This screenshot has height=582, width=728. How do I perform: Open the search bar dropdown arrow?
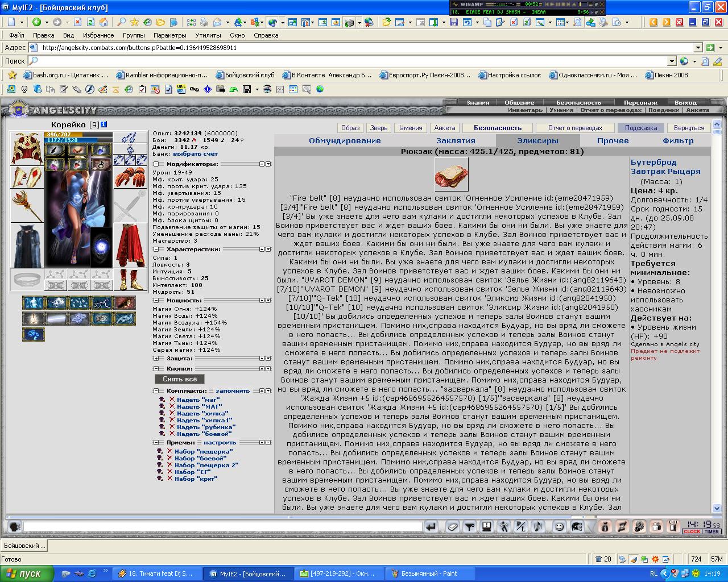(672, 61)
